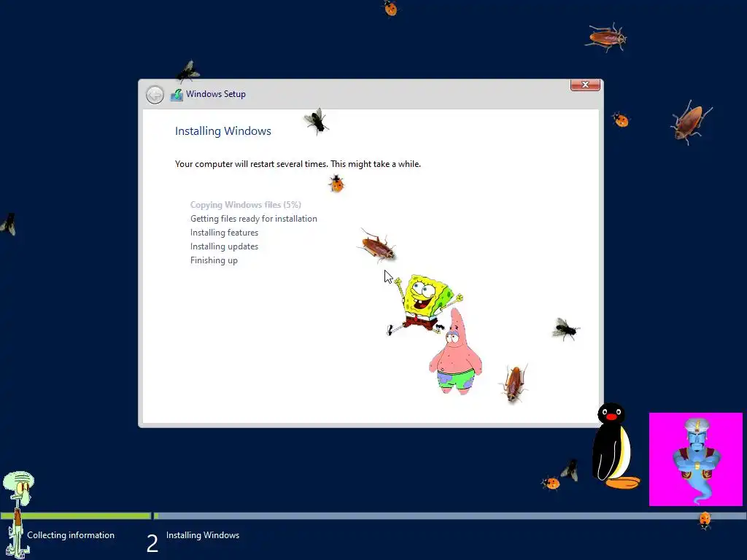Click the fly just left of Pingu
This screenshot has width=747, height=560.
tap(570, 470)
